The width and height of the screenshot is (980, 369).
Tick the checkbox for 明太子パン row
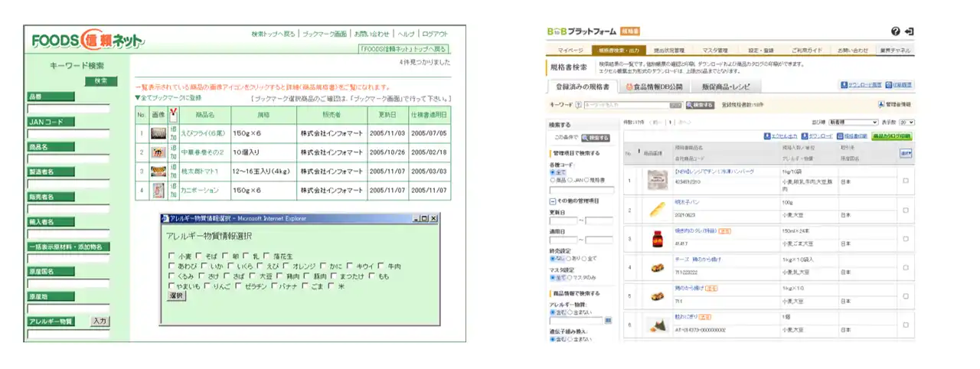906,209
